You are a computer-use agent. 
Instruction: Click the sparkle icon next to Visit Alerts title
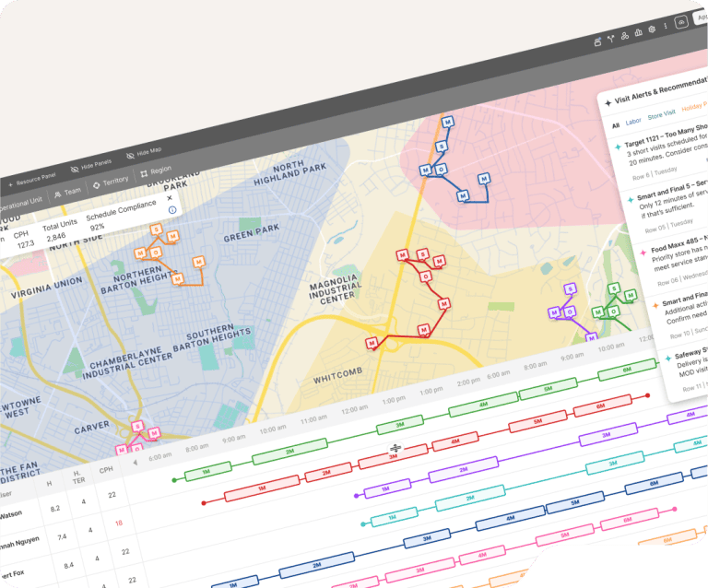pos(608,103)
